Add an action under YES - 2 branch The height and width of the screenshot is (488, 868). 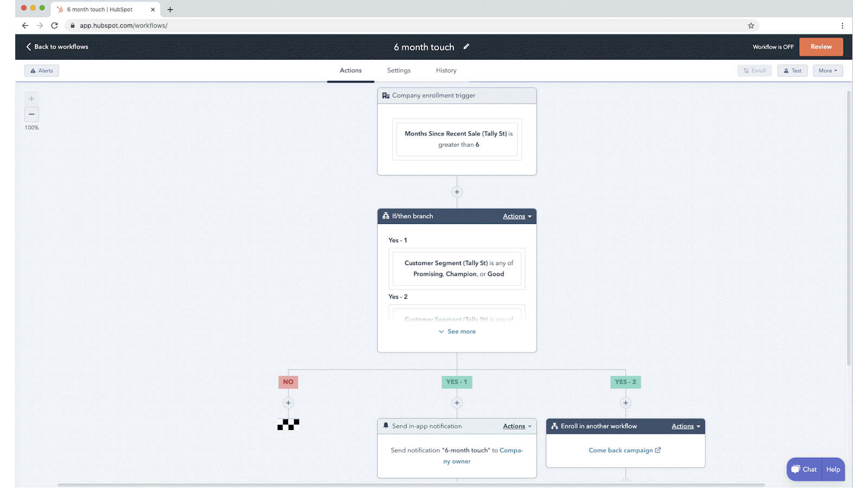(x=626, y=403)
